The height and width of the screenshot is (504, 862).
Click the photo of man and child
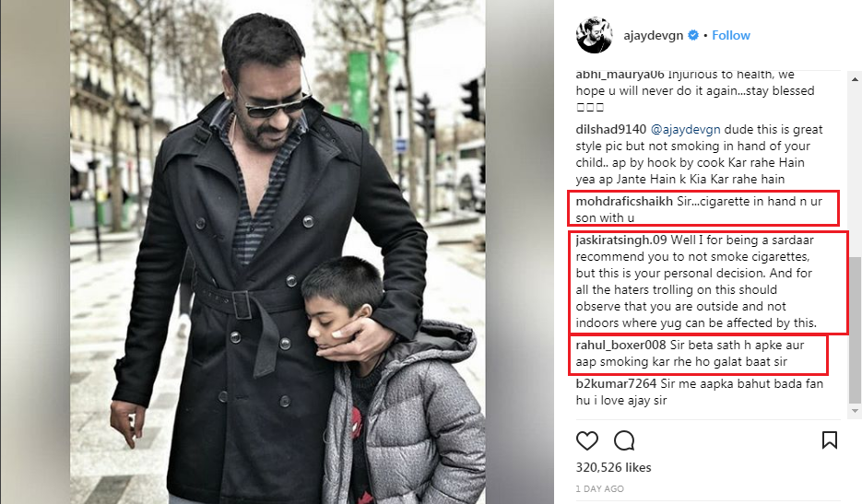(277, 252)
